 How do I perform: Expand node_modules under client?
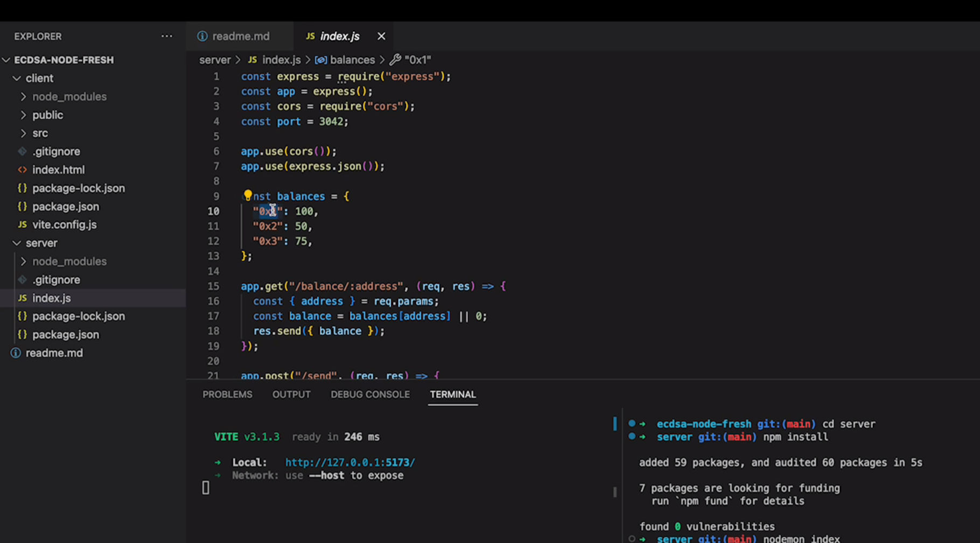point(23,96)
